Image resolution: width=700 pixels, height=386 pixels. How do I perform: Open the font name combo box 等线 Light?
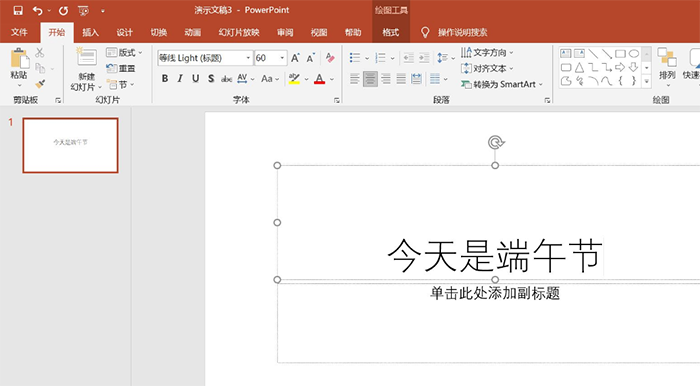click(x=204, y=58)
